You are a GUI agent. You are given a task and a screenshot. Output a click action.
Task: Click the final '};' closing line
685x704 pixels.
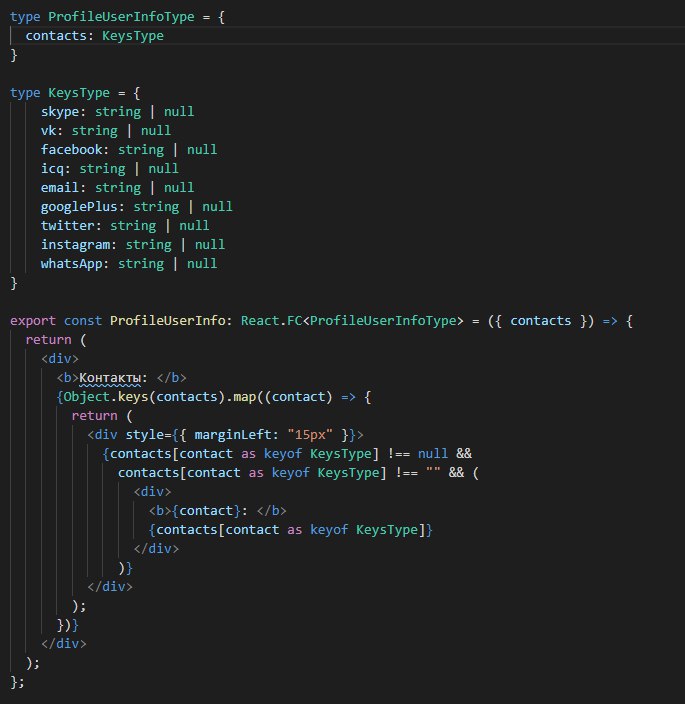18,682
